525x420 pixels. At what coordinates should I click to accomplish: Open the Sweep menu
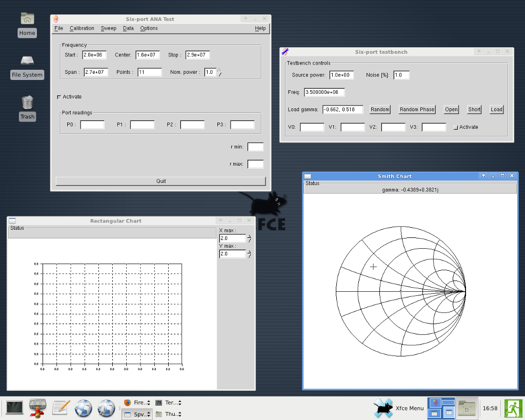coord(109,28)
